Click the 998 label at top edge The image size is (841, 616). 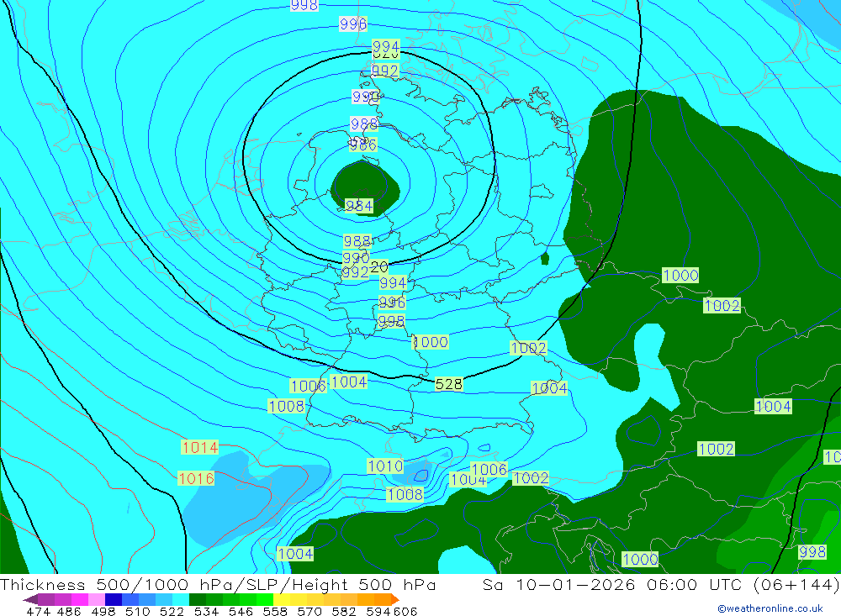pos(304,5)
